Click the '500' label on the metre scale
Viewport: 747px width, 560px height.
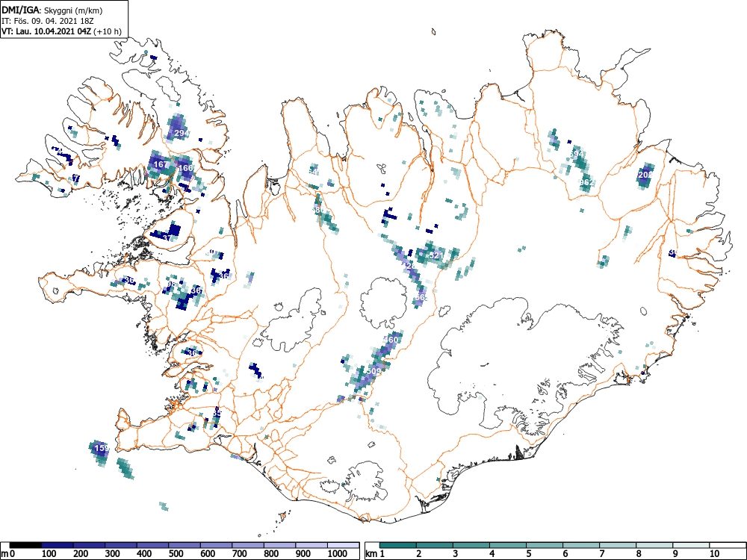click(x=176, y=554)
